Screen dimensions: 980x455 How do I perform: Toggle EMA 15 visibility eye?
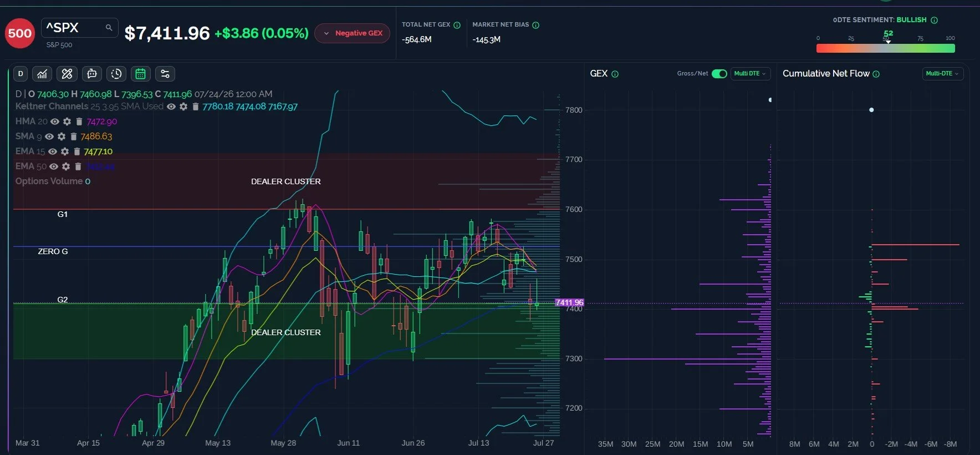53,151
